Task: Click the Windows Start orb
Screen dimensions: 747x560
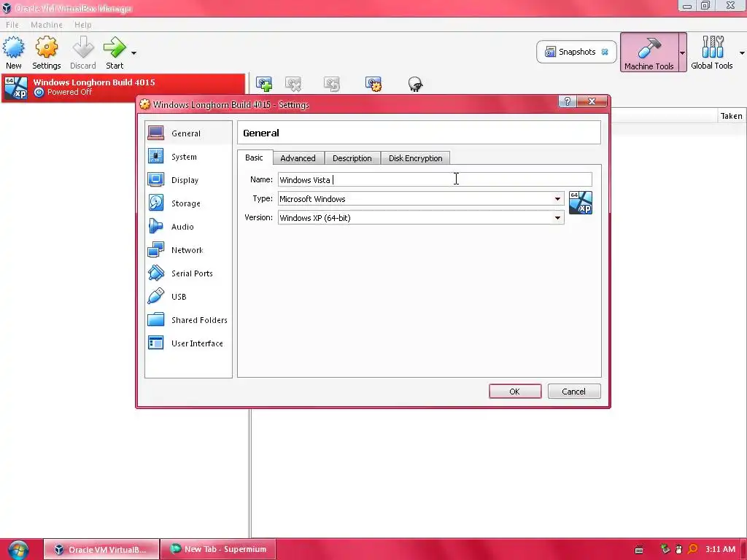Action: (18, 550)
